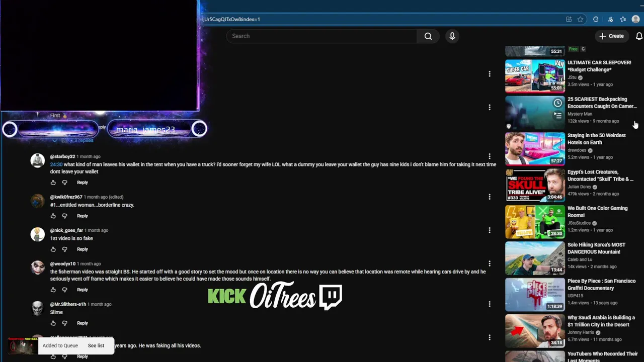The width and height of the screenshot is (644, 362).
Task: Dislike the '1st video is so fake' comment
Action: (64, 249)
